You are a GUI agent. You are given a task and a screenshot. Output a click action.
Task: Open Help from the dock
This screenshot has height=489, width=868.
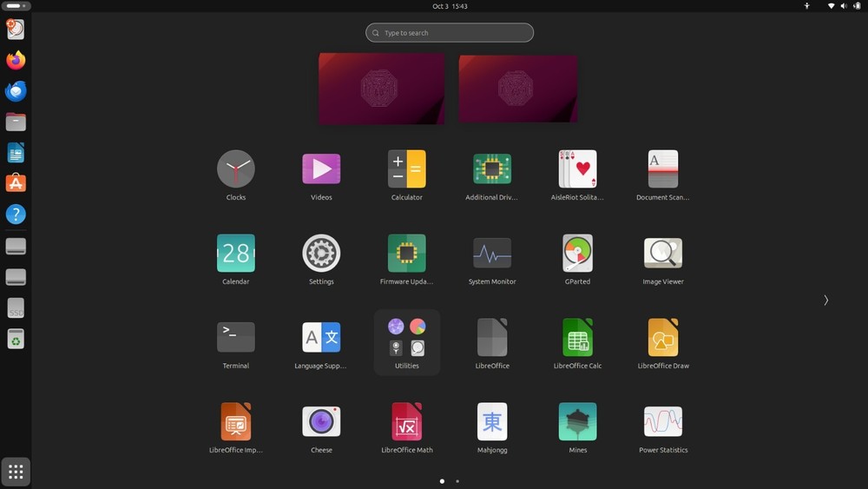click(x=16, y=215)
